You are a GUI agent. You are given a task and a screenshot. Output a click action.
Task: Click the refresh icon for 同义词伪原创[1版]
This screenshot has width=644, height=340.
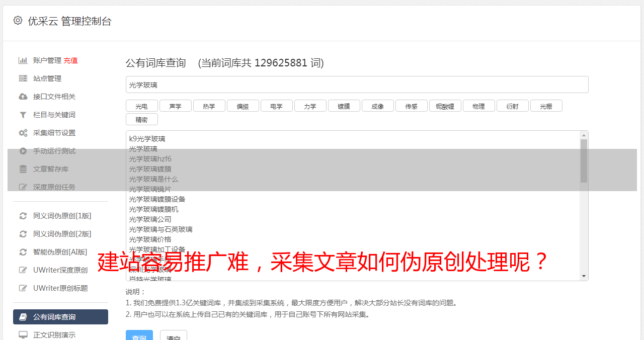tap(23, 216)
